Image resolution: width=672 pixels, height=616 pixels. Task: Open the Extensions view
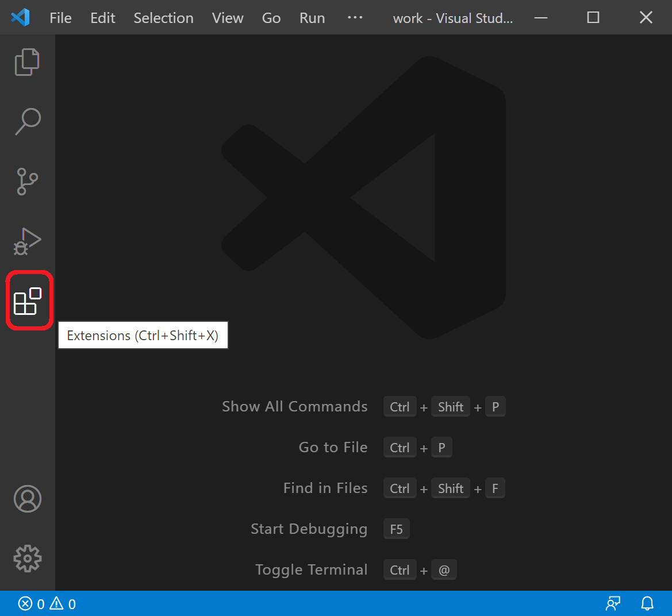[28, 301]
